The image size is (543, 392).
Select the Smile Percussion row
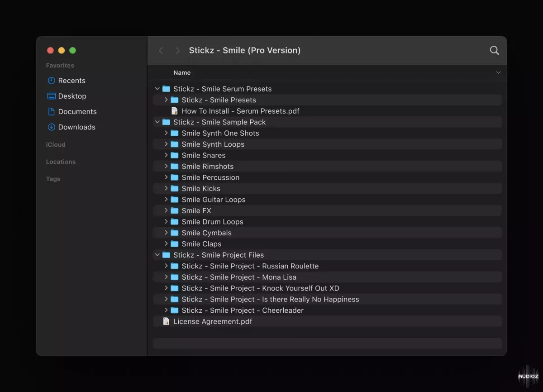[327, 177]
